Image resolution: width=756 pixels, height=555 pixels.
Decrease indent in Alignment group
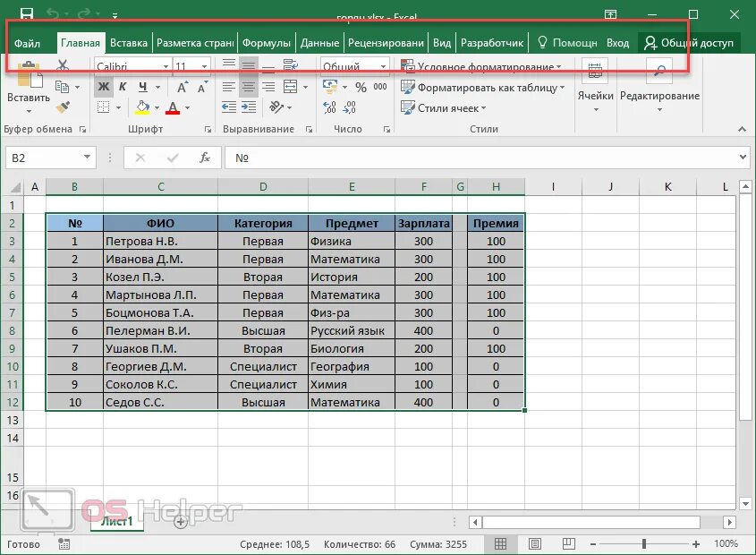pyautogui.click(x=228, y=107)
